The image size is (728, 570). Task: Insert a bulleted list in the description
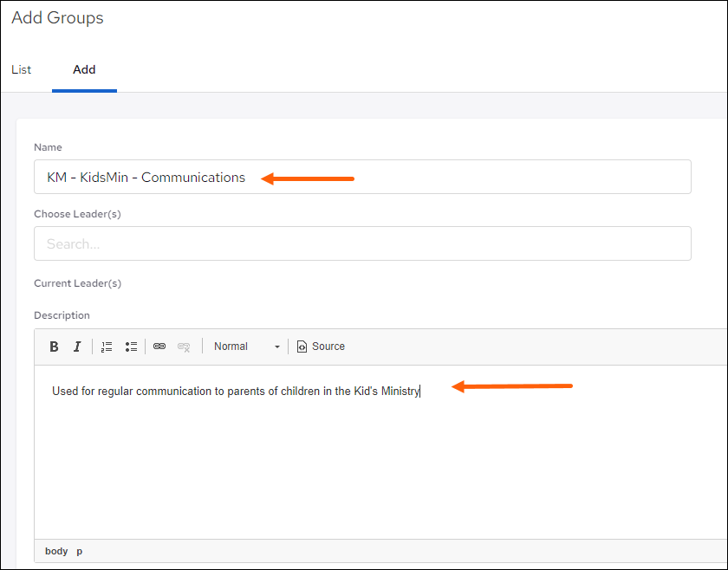(131, 347)
